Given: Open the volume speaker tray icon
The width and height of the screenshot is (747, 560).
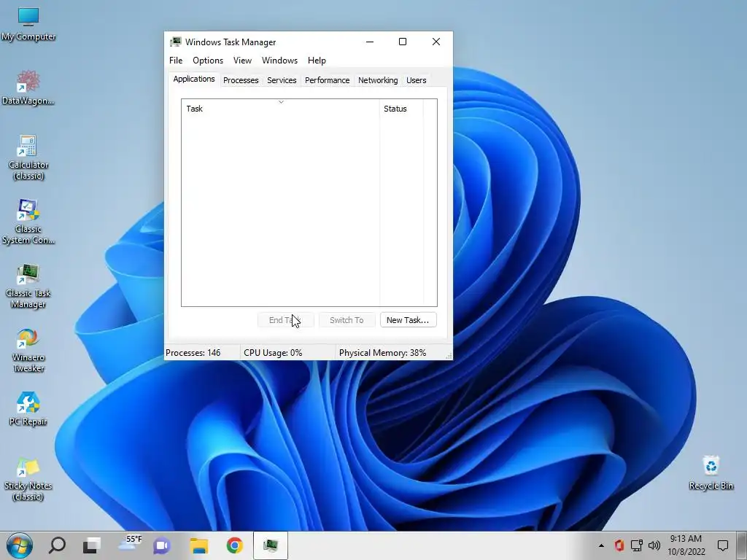Looking at the screenshot, I should [x=654, y=545].
